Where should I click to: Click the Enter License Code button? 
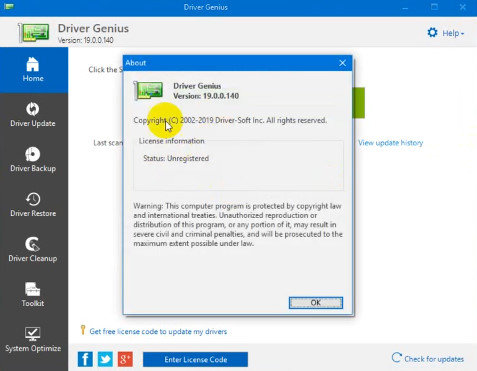[195, 360]
